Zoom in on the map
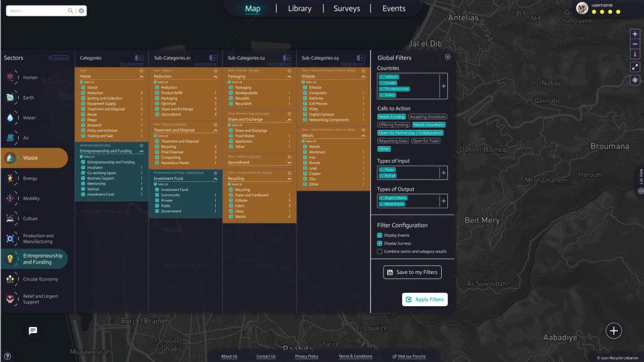This screenshot has height=362, width=644. [x=635, y=34]
